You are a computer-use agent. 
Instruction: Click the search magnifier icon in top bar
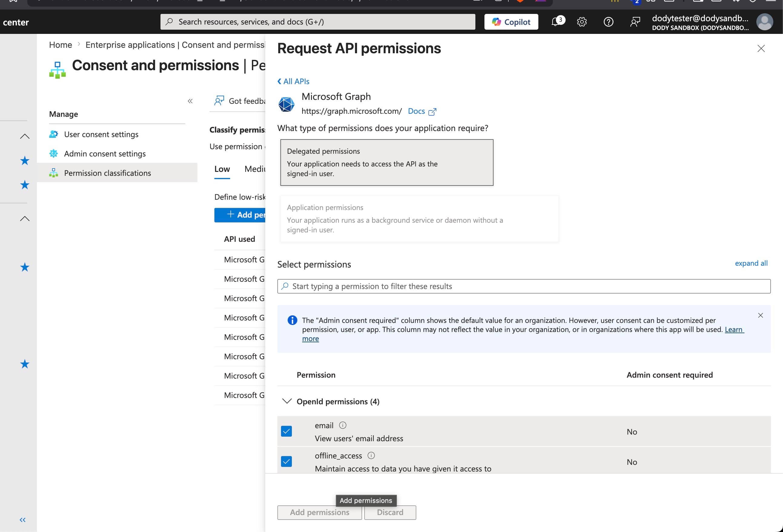(169, 21)
